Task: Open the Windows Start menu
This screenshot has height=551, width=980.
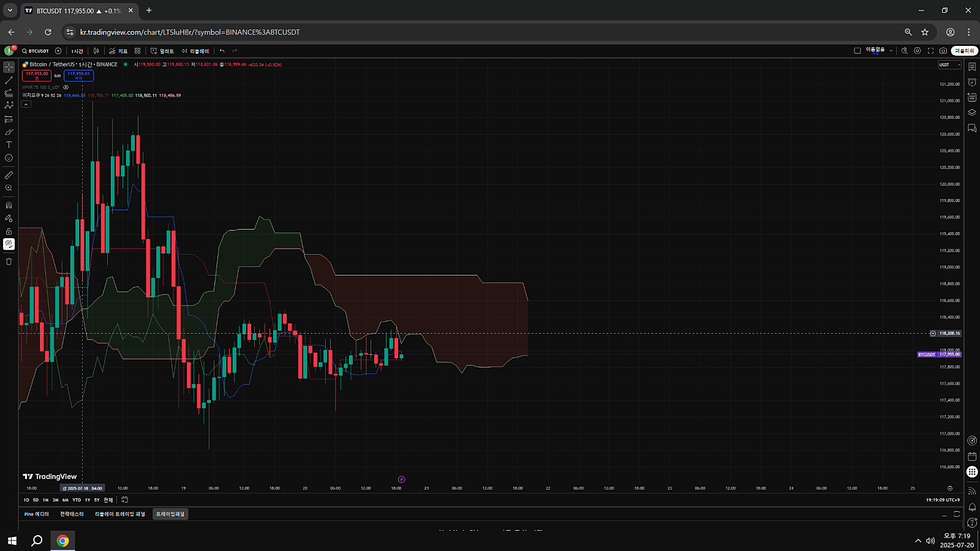Action: (x=12, y=541)
